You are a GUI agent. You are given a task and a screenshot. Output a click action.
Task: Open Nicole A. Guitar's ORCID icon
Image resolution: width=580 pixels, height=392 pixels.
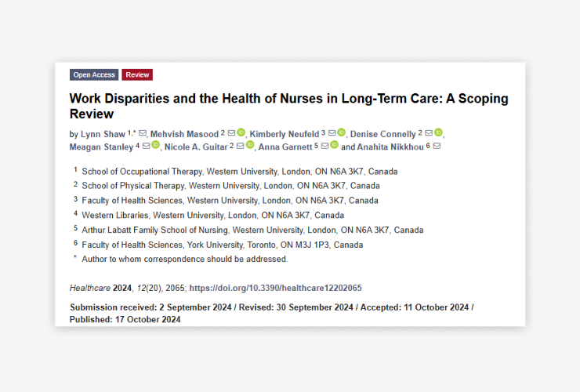point(250,145)
